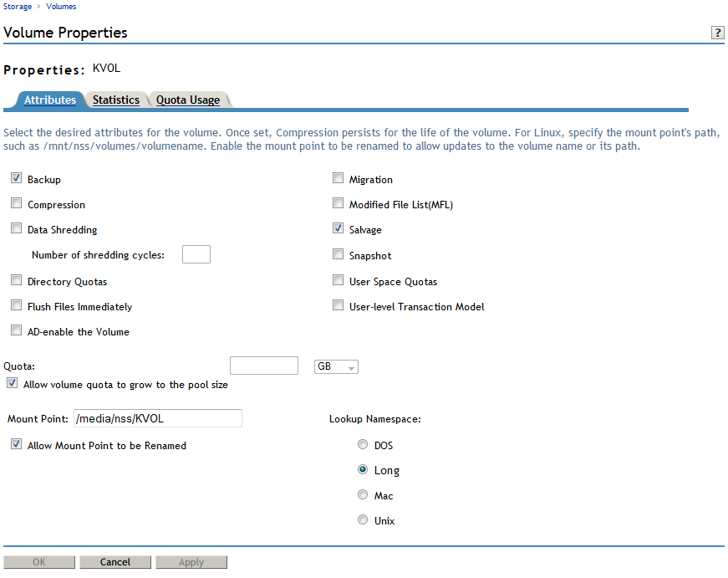Disable the Backup option
The image size is (728, 578).
point(16,177)
